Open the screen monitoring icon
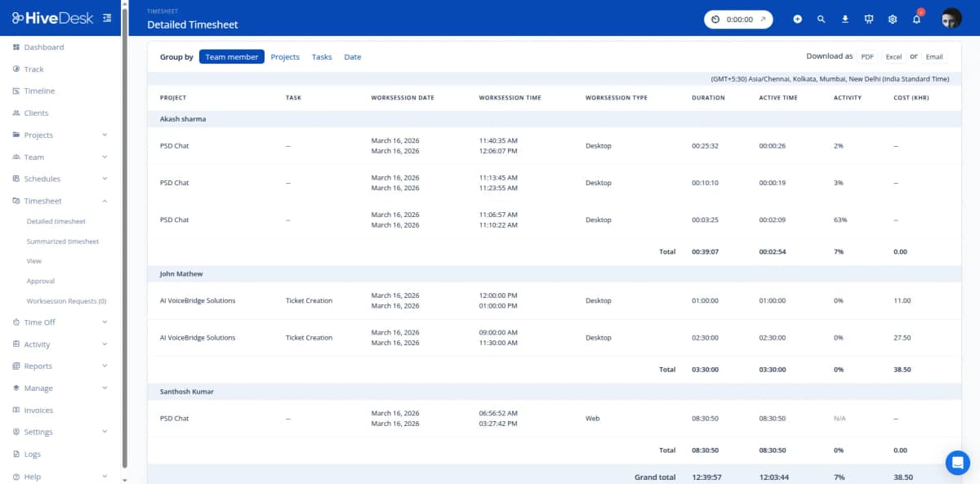The height and width of the screenshot is (484, 980). point(868,18)
